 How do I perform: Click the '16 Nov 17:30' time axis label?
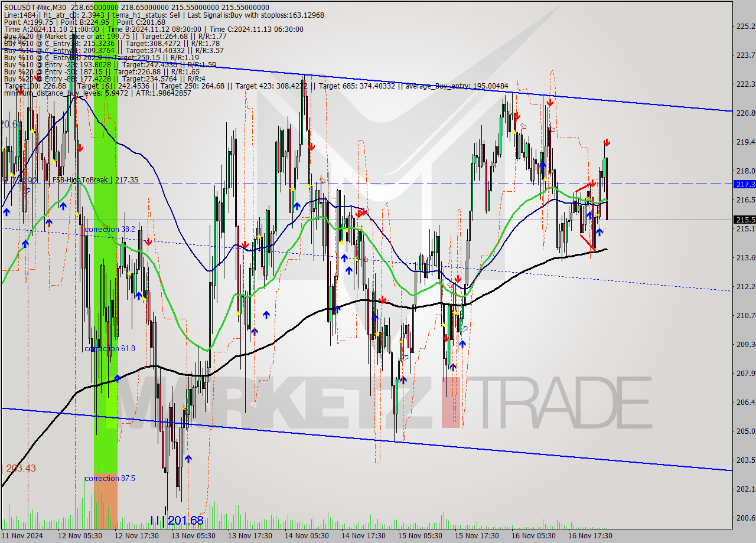590,536
